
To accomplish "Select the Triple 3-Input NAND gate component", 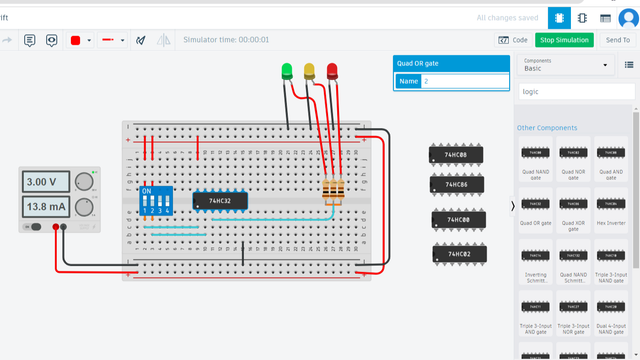I will 611,262.
